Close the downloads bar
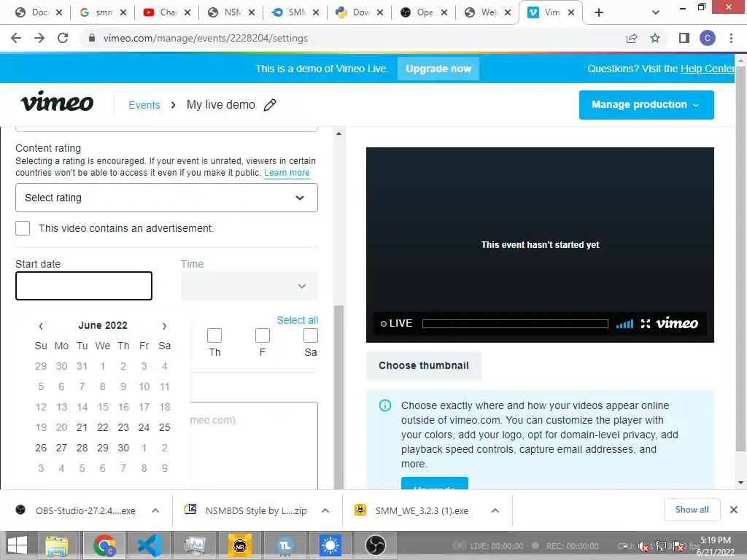 tap(734, 510)
